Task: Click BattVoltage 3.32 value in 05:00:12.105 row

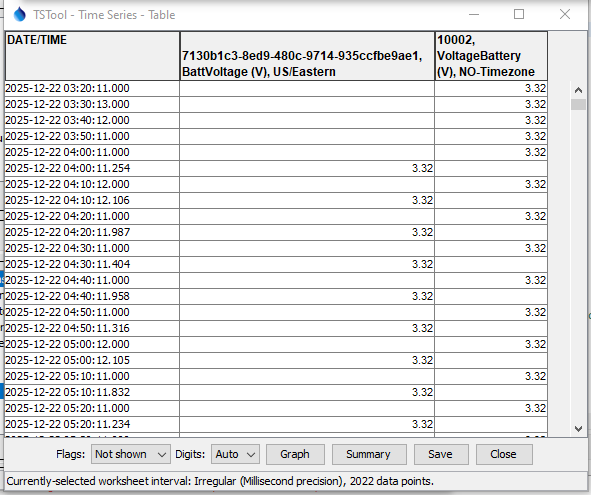Action: pos(307,361)
